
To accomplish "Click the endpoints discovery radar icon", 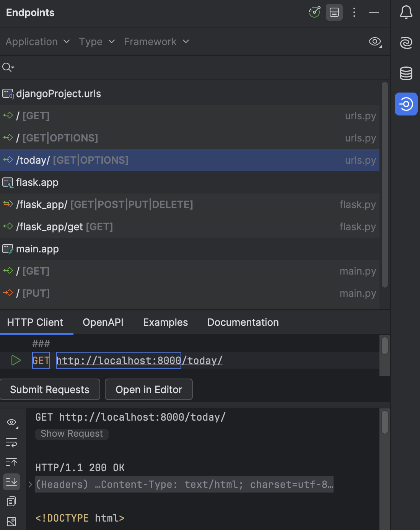I will [x=314, y=12].
